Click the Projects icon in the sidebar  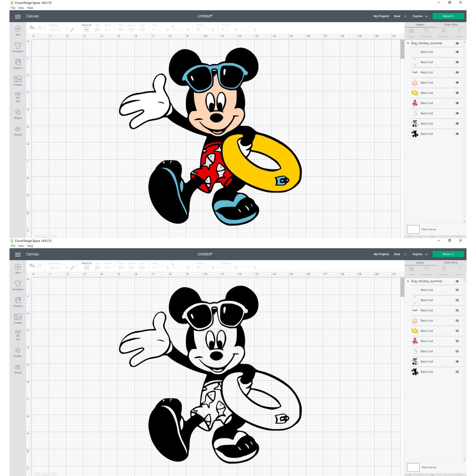(x=18, y=63)
